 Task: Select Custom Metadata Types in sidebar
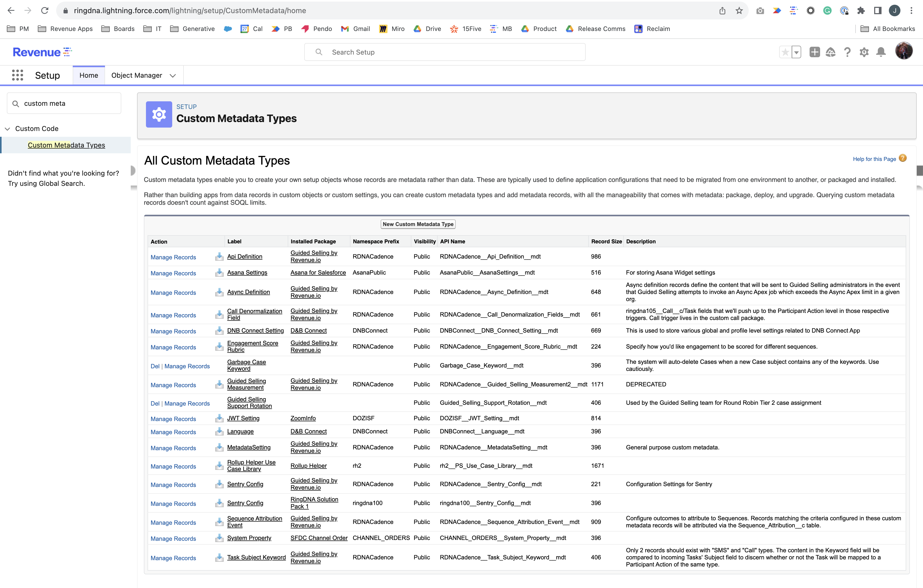click(66, 145)
